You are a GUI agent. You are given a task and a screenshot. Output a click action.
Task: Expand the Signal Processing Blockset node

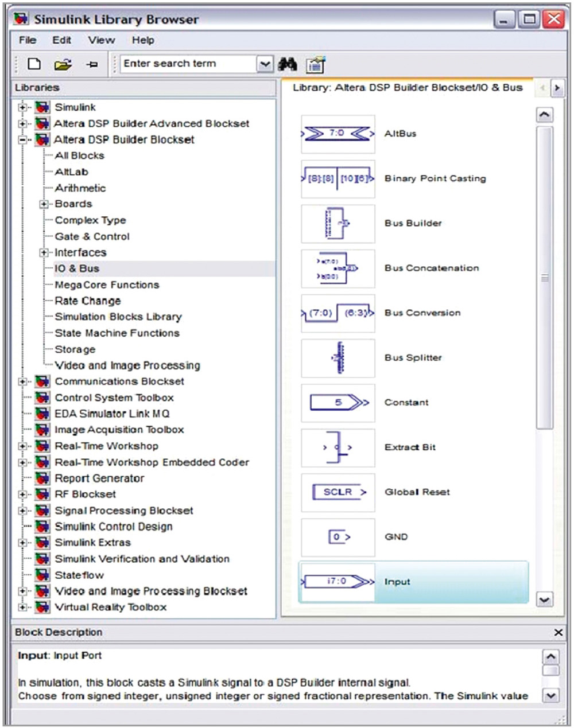(x=23, y=510)
